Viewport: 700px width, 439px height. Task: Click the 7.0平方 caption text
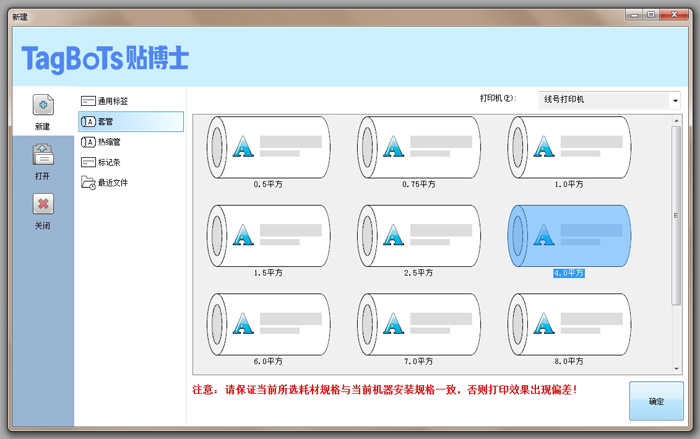point(419,361)
